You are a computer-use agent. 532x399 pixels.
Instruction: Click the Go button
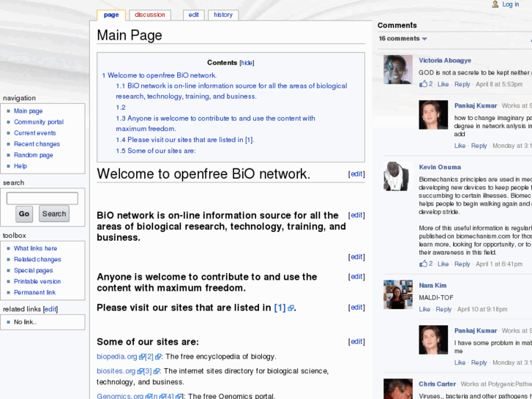point(24,214)
